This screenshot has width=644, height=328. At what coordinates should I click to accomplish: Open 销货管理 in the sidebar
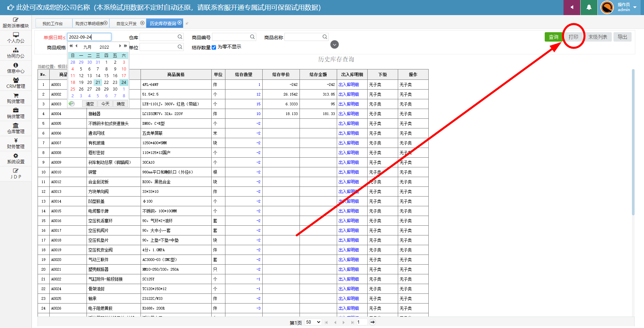[16, 113]
